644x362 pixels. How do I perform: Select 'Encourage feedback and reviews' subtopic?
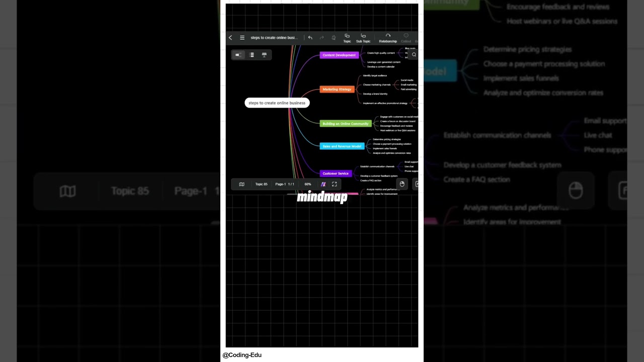pos(396,126)
